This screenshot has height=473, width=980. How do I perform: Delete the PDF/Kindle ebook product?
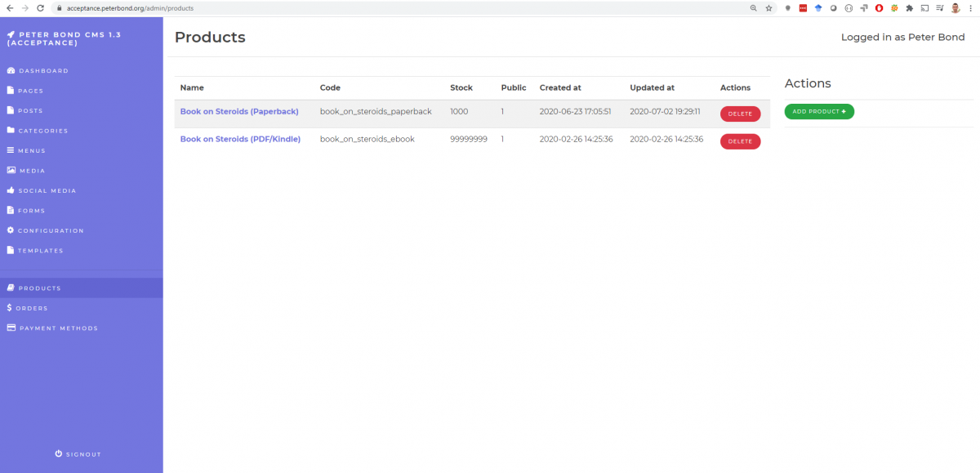pyautogui.click(x=740, y=141)
